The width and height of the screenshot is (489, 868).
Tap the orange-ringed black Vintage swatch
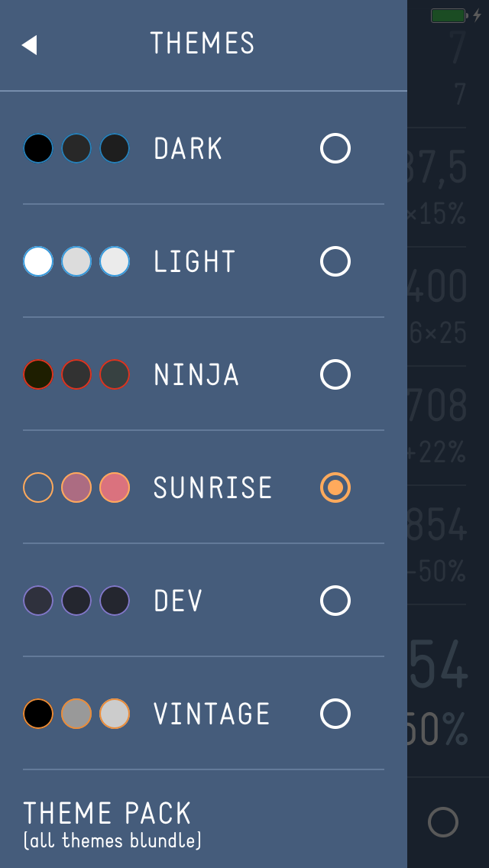pos(38,713)
